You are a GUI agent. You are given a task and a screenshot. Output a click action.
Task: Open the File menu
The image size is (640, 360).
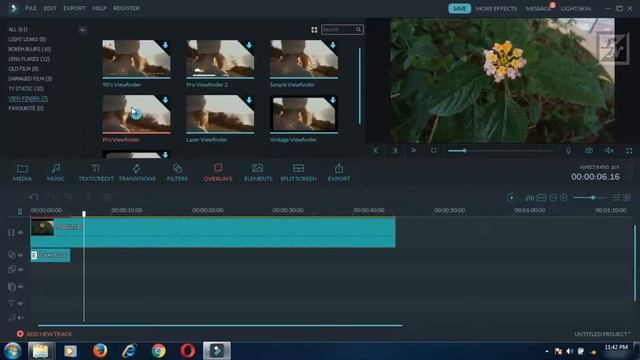31,8
